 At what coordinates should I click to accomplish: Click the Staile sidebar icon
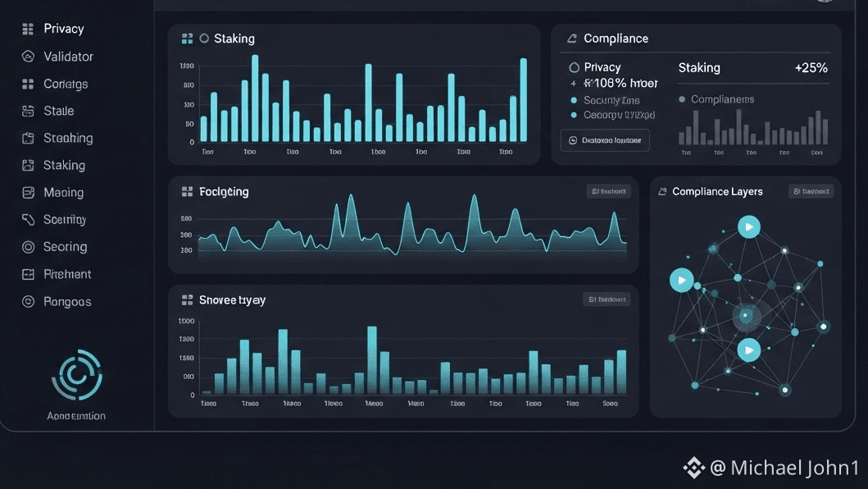[x=28, y=111]
